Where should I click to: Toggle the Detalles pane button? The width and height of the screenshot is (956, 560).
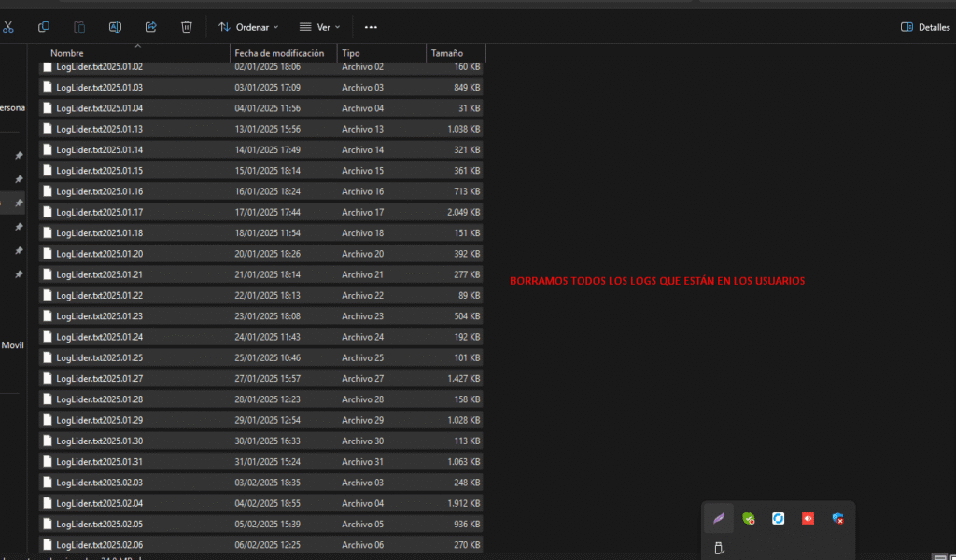924,27
